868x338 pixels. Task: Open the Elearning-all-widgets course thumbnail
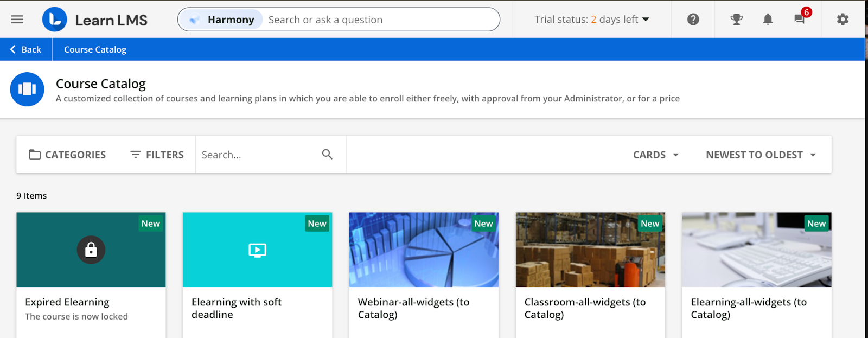[x=757, y=250]
